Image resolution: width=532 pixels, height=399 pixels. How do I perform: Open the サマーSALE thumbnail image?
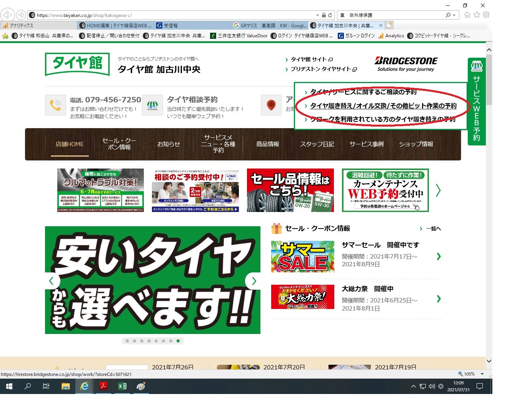pyautogui.click(x=303, y=257)
